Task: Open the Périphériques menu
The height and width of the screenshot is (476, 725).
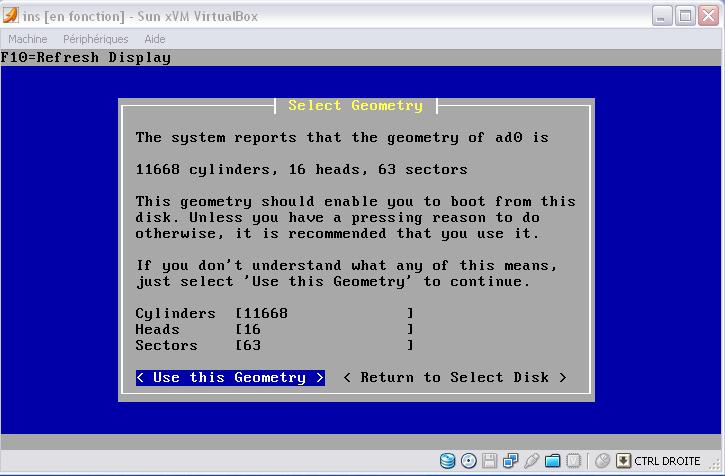Action: pyautogui.click(x=96, y=39)
